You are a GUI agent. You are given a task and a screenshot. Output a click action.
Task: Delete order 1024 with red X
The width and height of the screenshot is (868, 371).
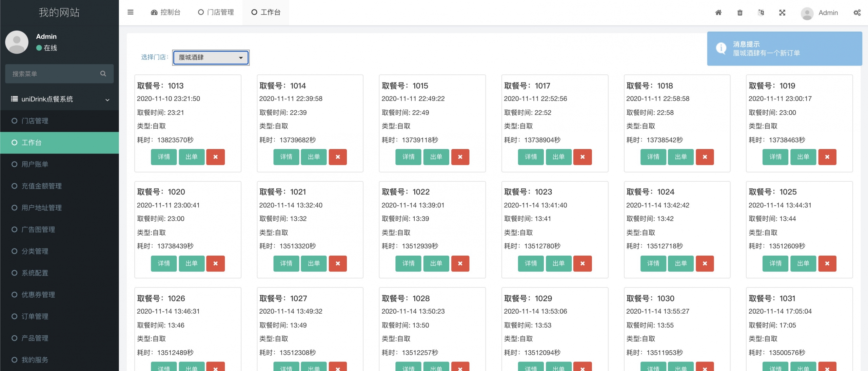coord(705,263)
